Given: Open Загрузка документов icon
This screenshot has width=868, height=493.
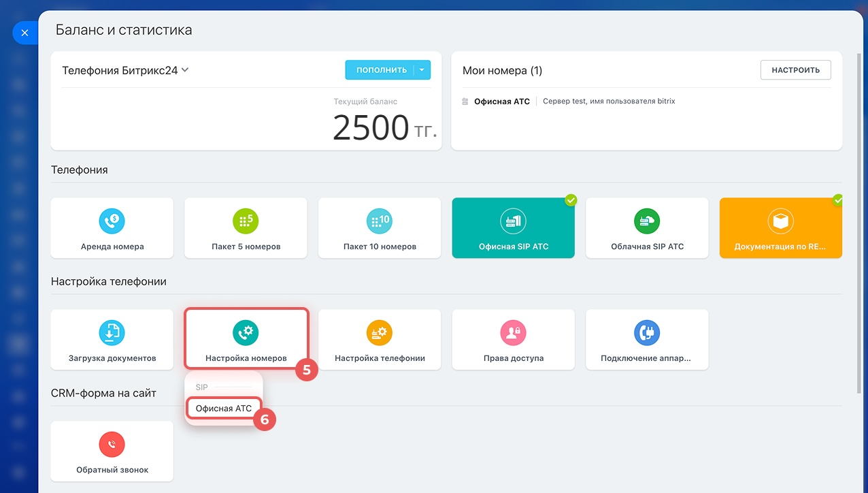Looking at the screenshot, I should point(112,332).
